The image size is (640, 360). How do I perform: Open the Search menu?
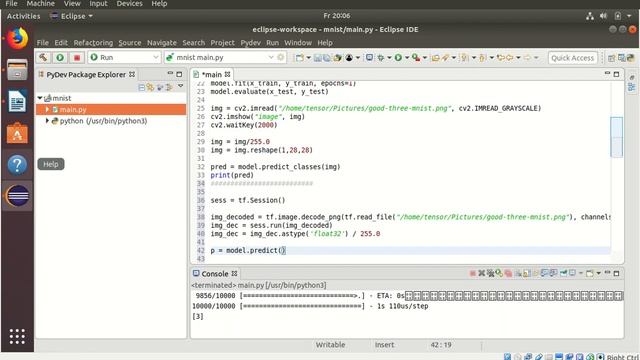193,43
